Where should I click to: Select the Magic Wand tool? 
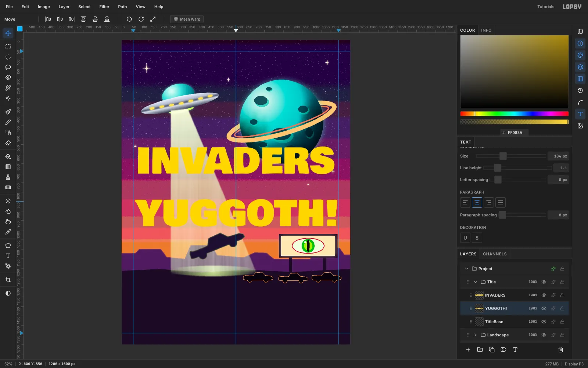point(8,88)
